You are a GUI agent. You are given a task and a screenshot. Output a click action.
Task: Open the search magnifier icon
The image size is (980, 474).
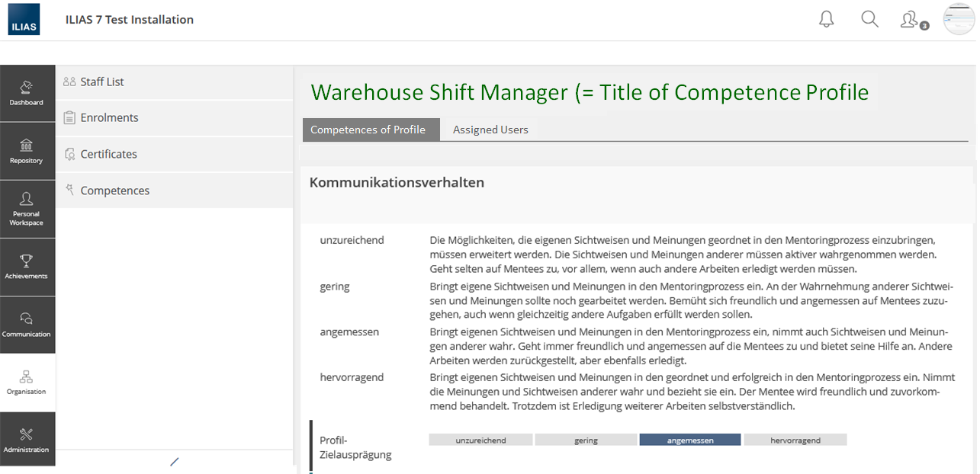pyautogui.click(x=869, y=20)
